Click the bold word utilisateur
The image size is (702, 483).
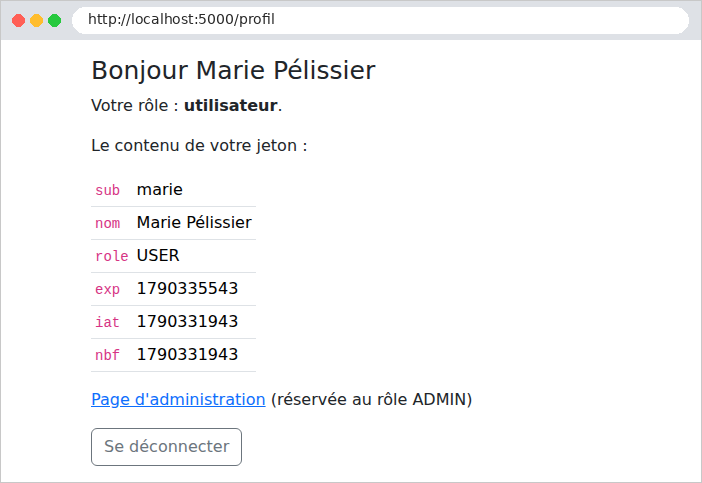tap(231, 105)
